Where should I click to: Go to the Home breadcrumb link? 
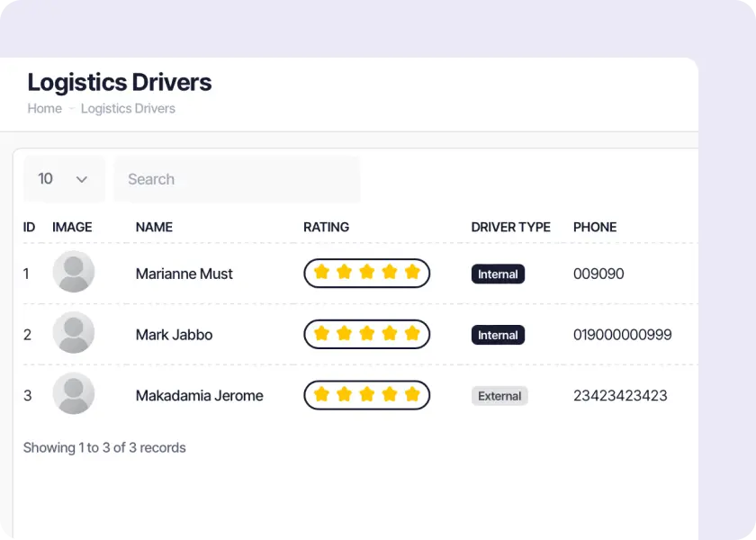44,109
